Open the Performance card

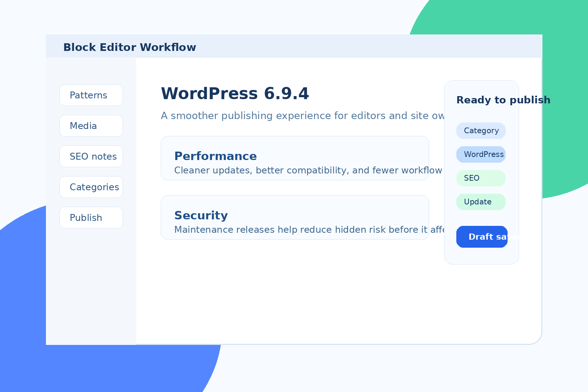295,158
